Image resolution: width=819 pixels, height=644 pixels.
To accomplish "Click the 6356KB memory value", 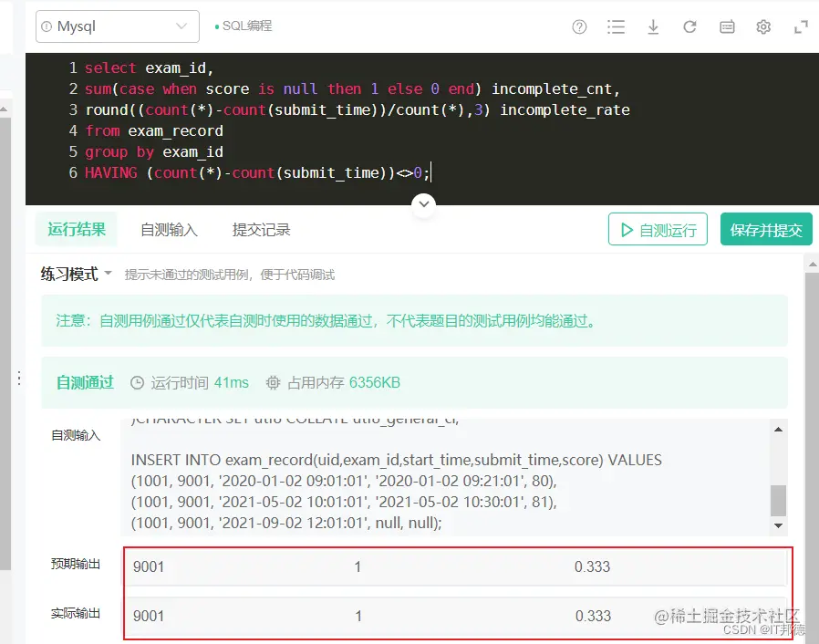I will [375, 383].
